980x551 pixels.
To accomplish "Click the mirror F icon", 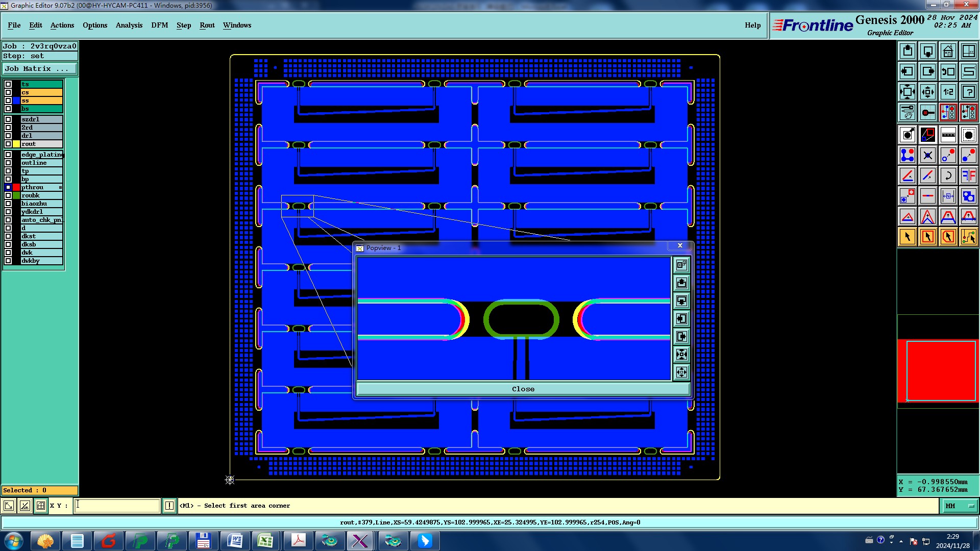I will click(x=968, y=176).
